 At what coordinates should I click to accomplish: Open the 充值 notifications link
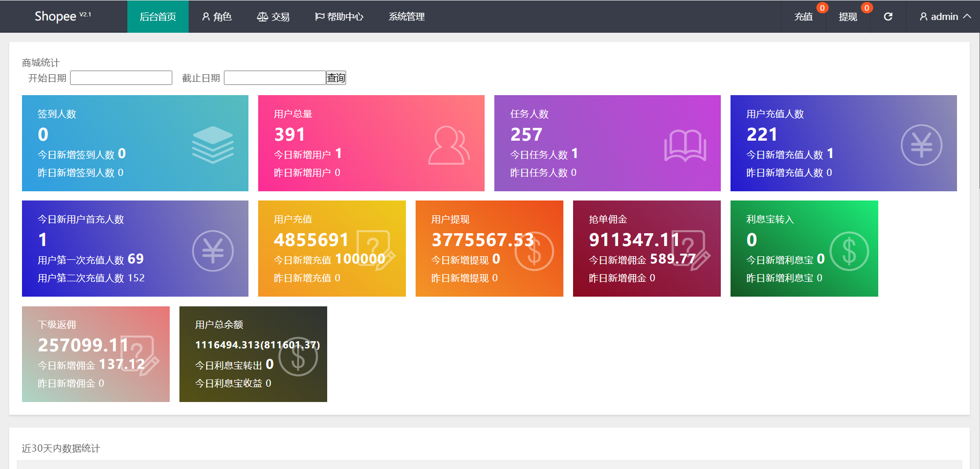coord(804,16)
